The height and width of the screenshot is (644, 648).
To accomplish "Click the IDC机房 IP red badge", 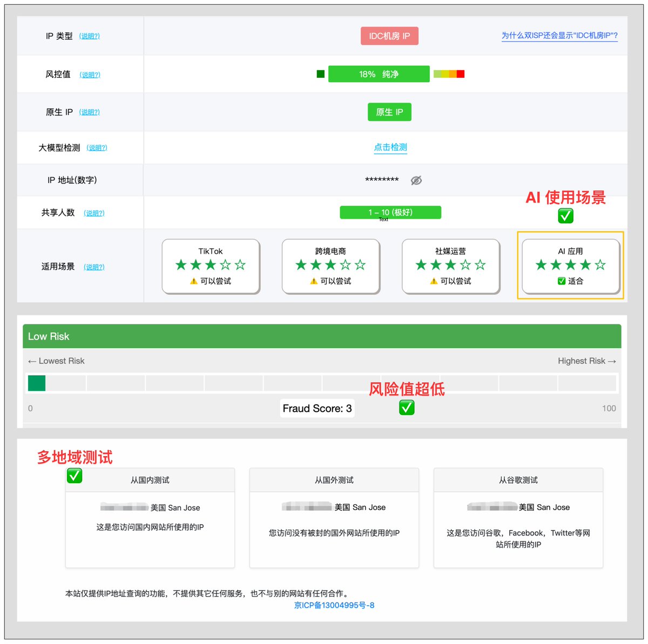I will [389, 36].
